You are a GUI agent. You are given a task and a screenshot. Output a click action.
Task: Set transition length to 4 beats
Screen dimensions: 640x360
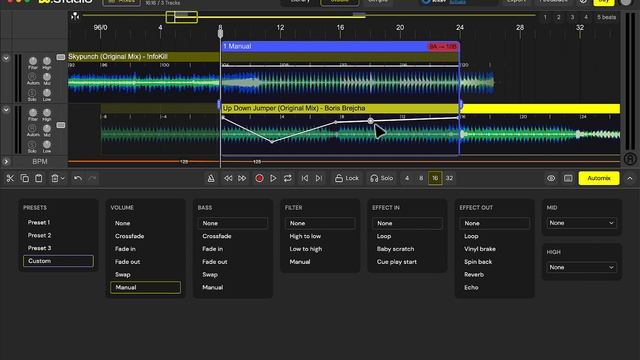(x=407, y=178)
